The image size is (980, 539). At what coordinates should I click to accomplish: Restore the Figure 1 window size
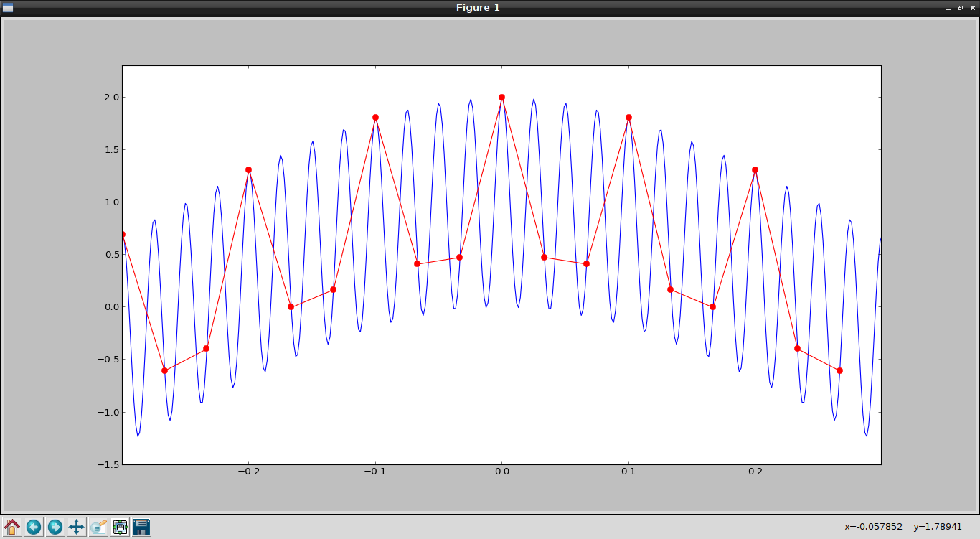click(x=961, y=8)
